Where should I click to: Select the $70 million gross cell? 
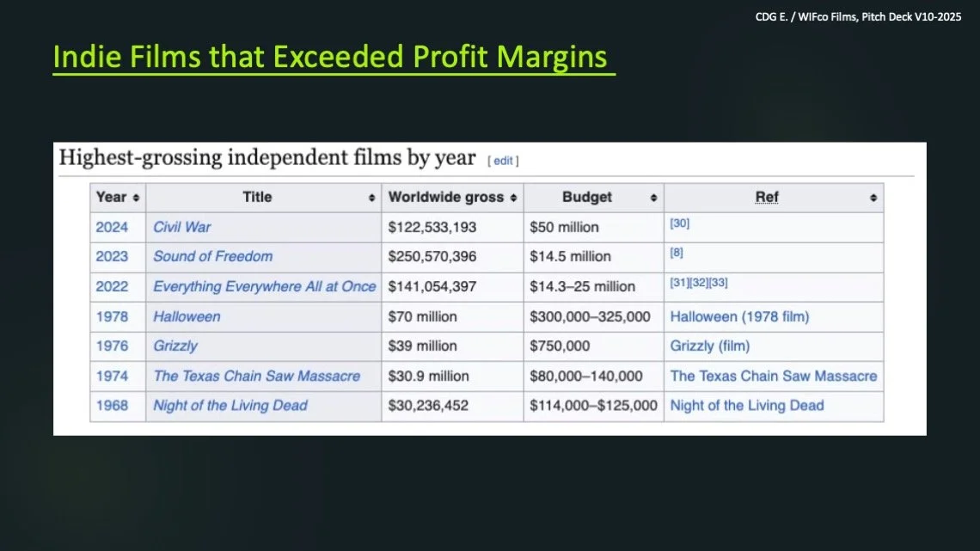(452, 316)
